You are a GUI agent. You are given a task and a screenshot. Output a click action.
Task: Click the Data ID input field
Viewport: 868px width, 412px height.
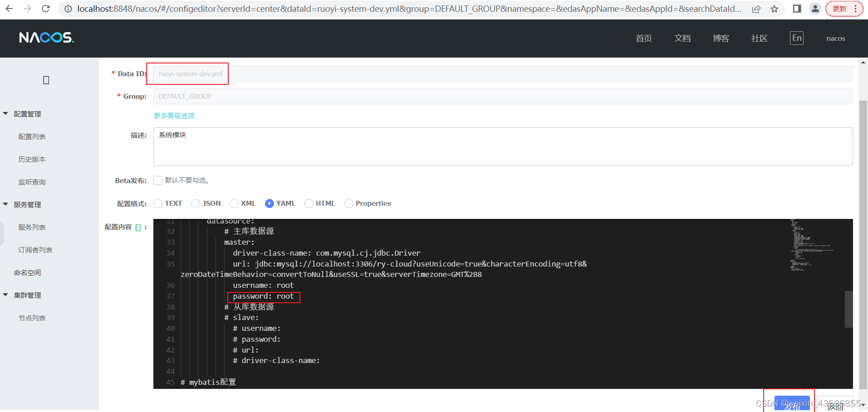[x=503, y=74]
